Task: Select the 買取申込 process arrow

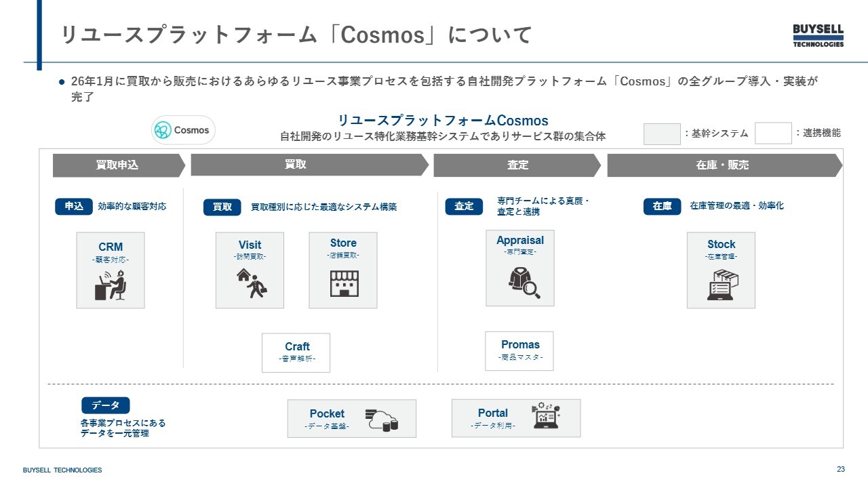Action: [x=119, y=165]
